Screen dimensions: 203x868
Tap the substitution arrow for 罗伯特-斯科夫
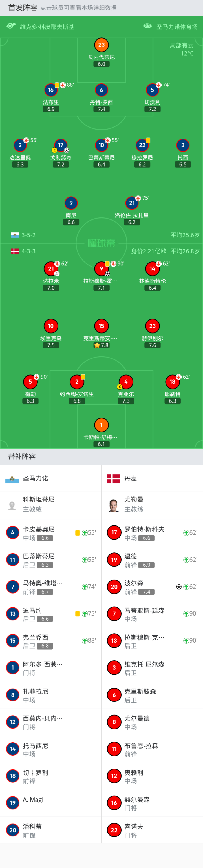(x=186, y=533)
